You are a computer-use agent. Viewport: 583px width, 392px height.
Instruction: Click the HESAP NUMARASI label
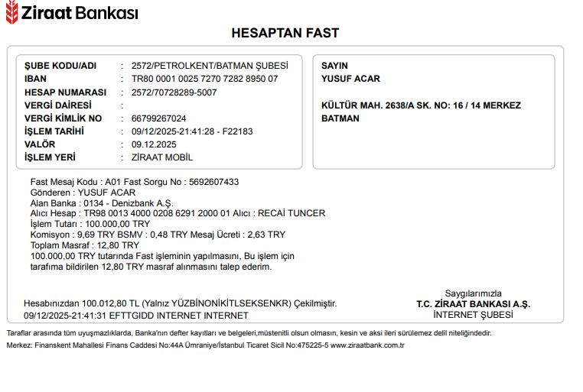tap(66, 92)
